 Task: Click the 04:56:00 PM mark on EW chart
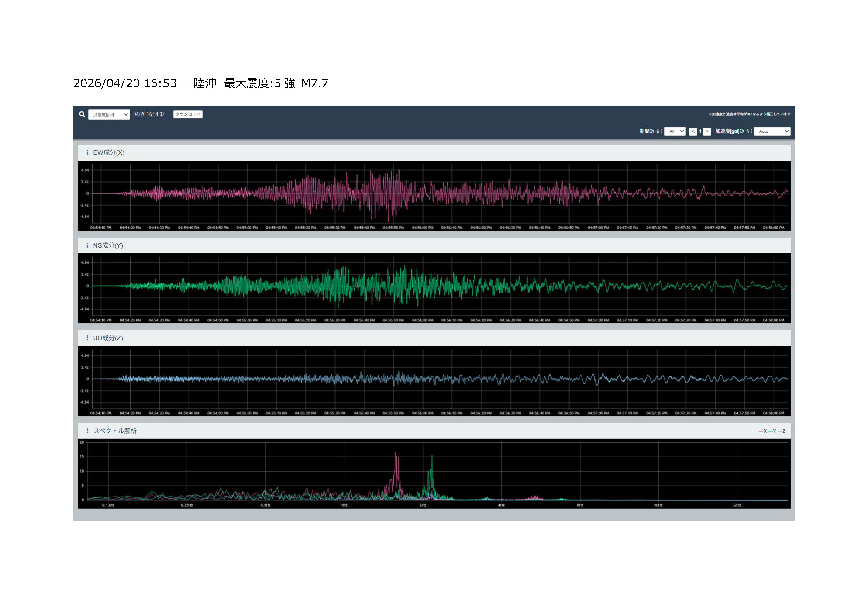point(423,228)
